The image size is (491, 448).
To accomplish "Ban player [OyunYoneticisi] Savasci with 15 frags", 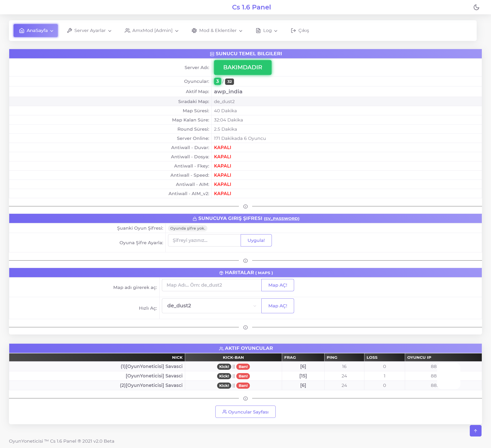I will (243, 376).
